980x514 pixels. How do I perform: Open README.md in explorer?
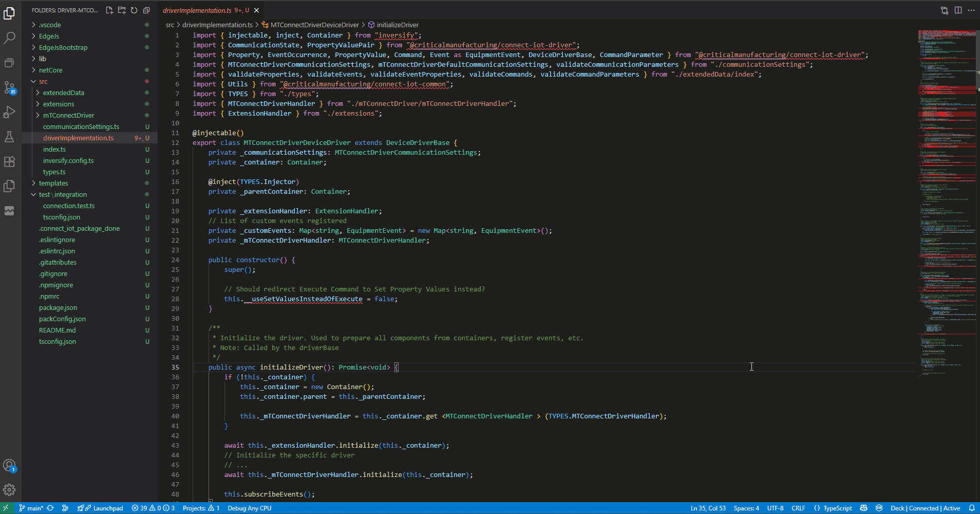tap(58, 330)
